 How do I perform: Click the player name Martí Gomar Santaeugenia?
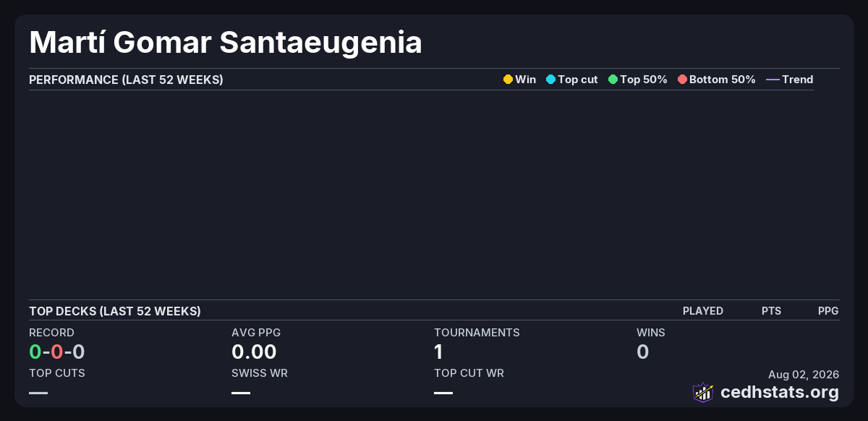[x=226, y=43]
